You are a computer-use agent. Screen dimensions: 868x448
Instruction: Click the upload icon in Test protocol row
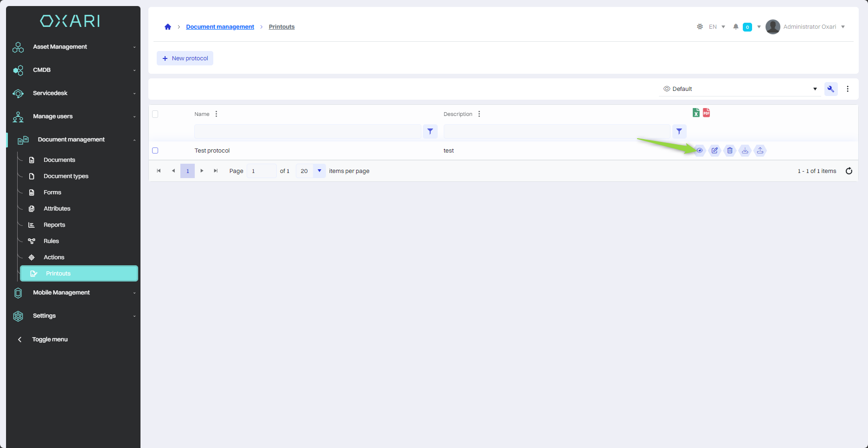tap(760, 150)
